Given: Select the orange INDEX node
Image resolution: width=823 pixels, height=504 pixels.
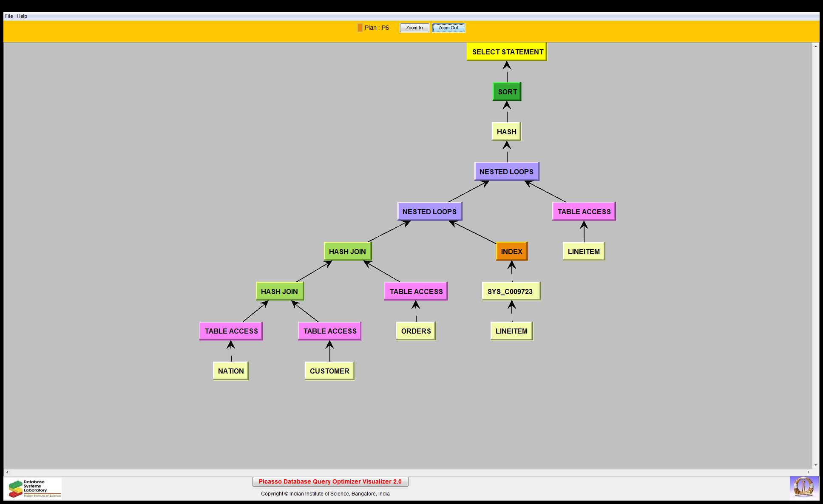Looking at the screenshot, I should coord(511,252).
